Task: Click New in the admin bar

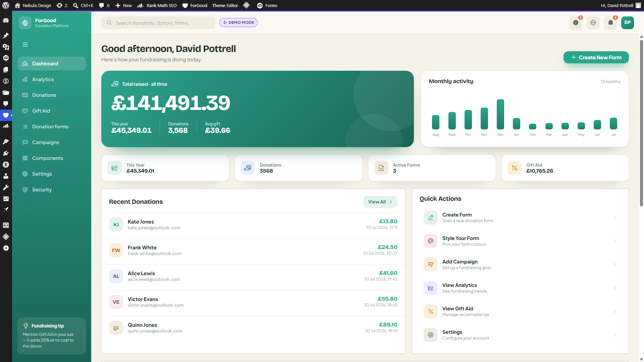Action: point(124,5)
